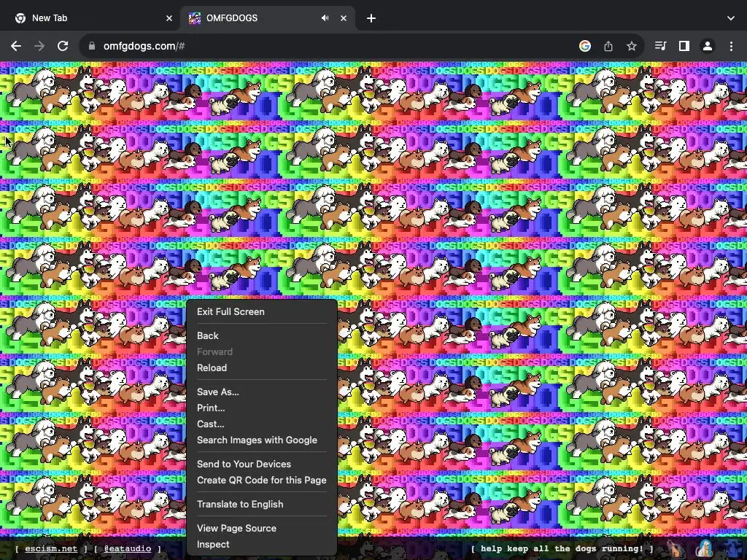747x560 pixels.
Task: Bookmark this page with the star icon
Action: pos(632,46)
